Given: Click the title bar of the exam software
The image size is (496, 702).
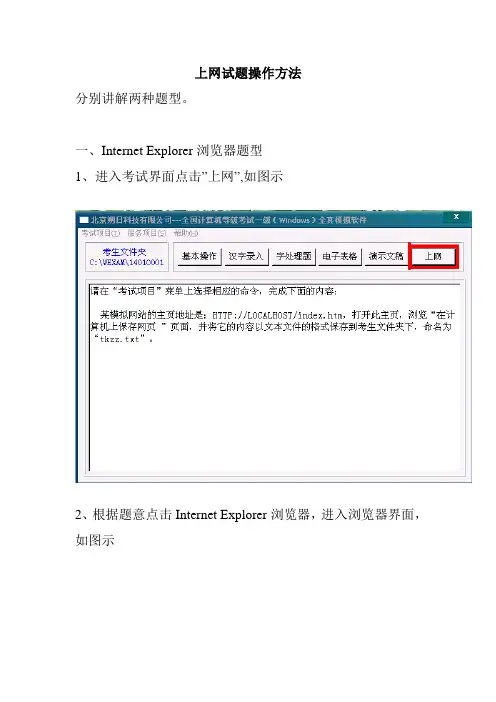Looking at the screenshot, I should point(260,220).
